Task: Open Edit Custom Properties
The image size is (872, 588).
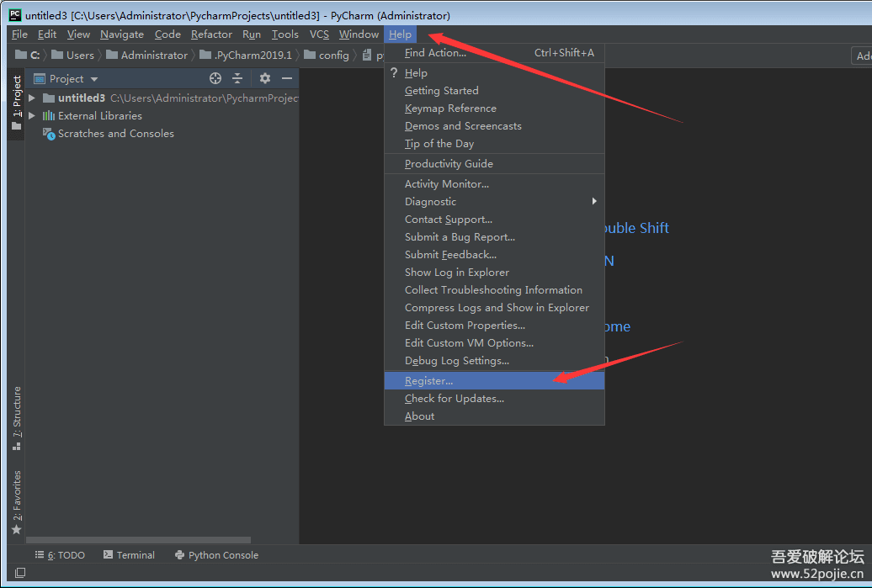Action: [x=494, y=326]
